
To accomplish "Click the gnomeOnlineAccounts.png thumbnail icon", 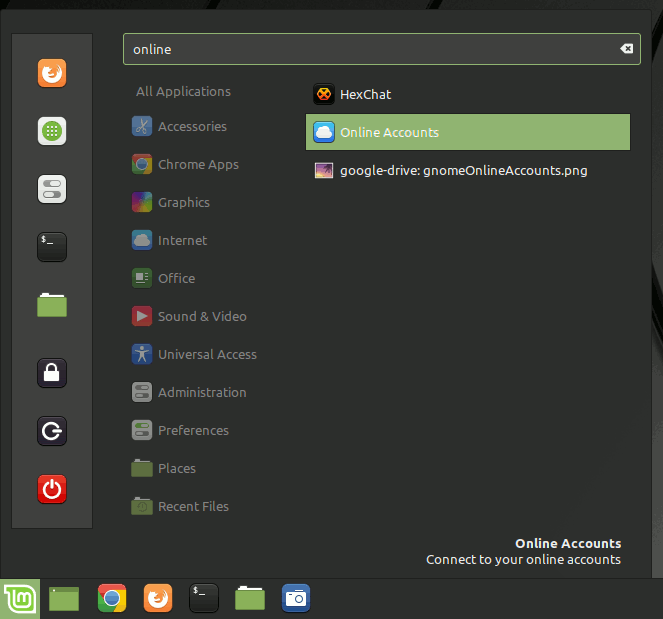I will tap(324, 170).
